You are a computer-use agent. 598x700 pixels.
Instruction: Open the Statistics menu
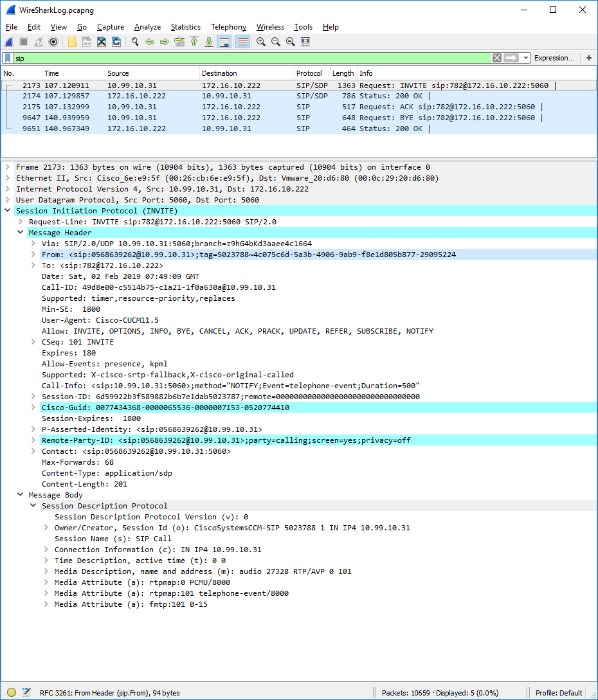pyautogui.click(x=185, y=27)
